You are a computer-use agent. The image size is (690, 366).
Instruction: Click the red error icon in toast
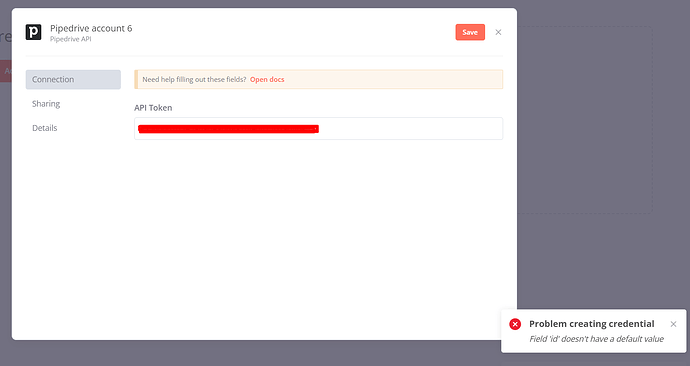[x=515, y=324]
